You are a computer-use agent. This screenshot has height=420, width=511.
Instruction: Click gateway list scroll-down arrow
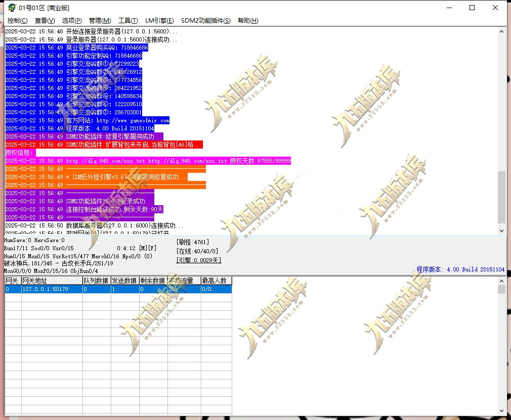pos(501,411)
